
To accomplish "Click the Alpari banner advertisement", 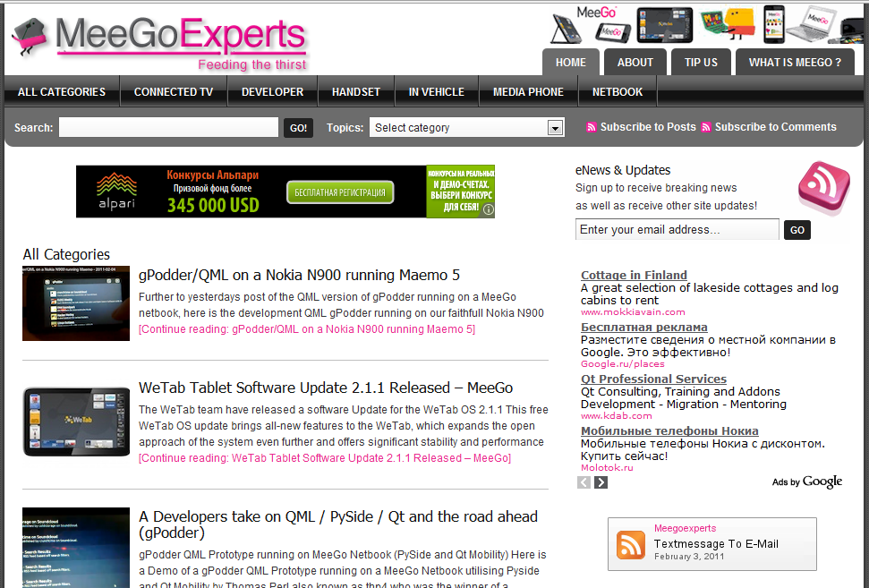I will [x=285, y=192].
